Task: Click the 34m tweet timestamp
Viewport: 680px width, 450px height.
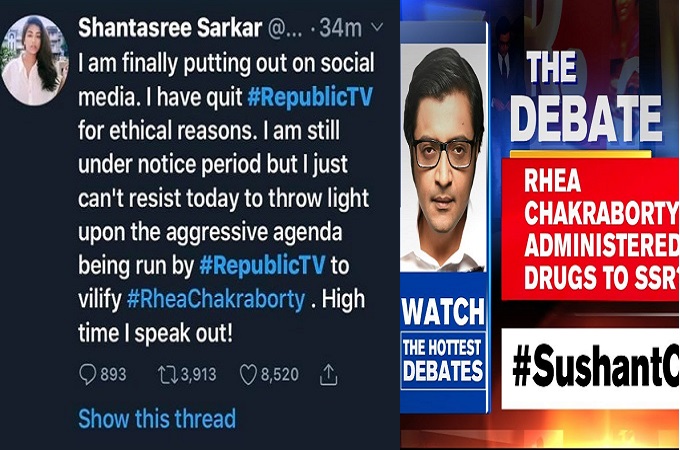Action: 340,28
